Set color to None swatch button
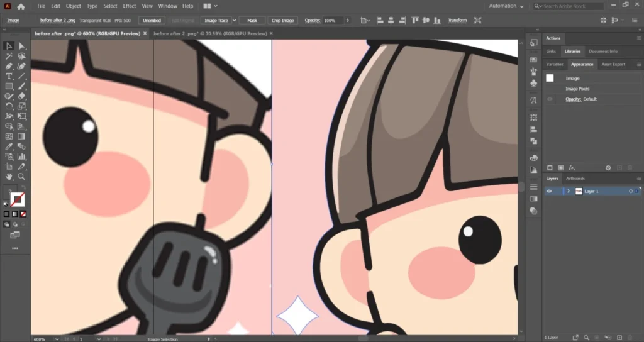This screenshot has width=644, height=342. [x=23, y=214]
